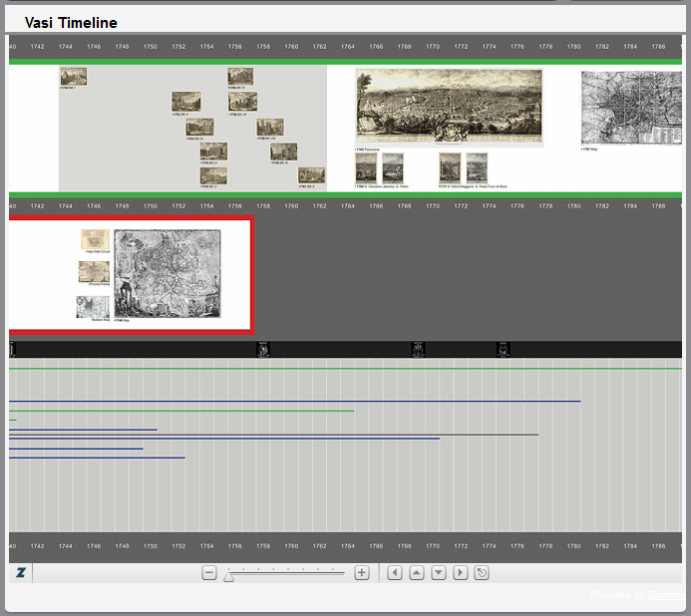Click the papal crest marker near 1758
The width and height of the screenshot is (691, 616).
point(263,350)
